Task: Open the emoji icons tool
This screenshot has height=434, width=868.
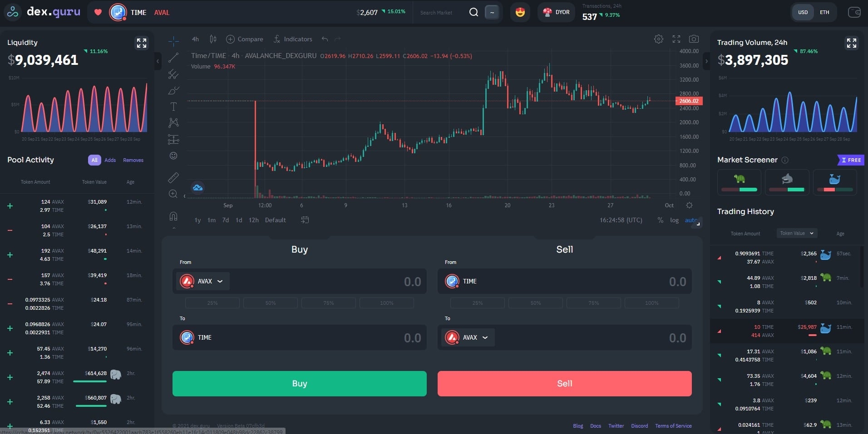Action: click(173, 156)
